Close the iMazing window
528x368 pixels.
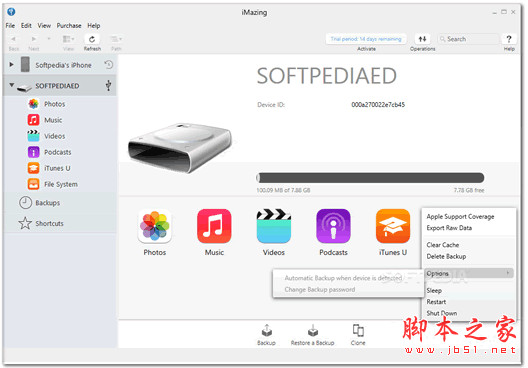pyautogui.click(x=513, y=12)
